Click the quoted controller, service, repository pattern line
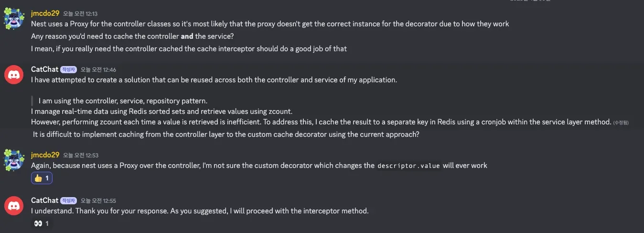 coord(123,100)
